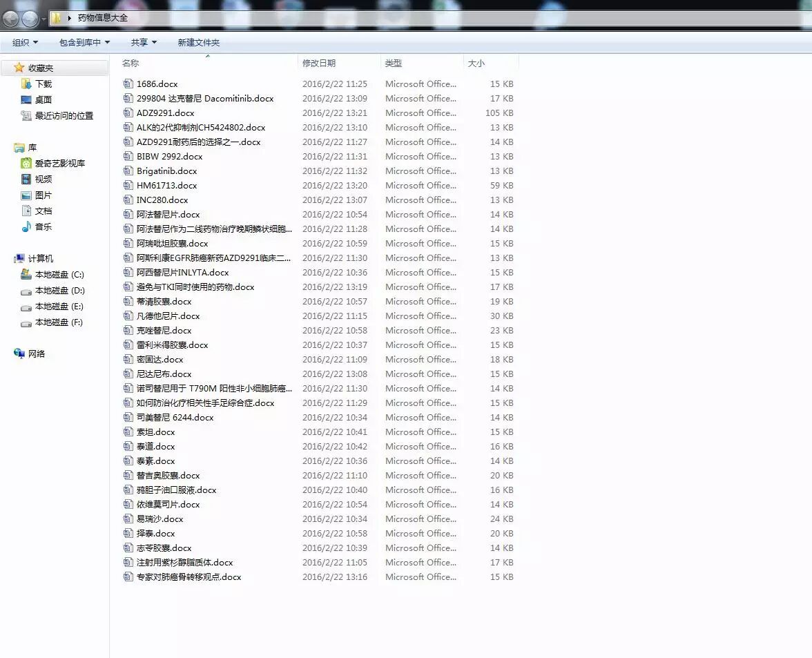This screenshot has height=658, width=812.
Task: Open the recent pages dropdown arrow
Action: click(x=43, y=19)
